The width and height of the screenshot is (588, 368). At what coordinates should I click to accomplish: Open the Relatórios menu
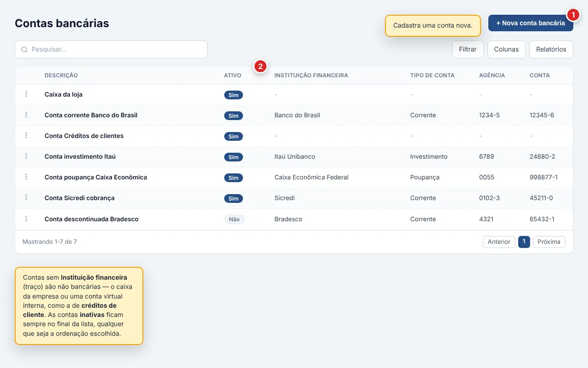[551, 50]
